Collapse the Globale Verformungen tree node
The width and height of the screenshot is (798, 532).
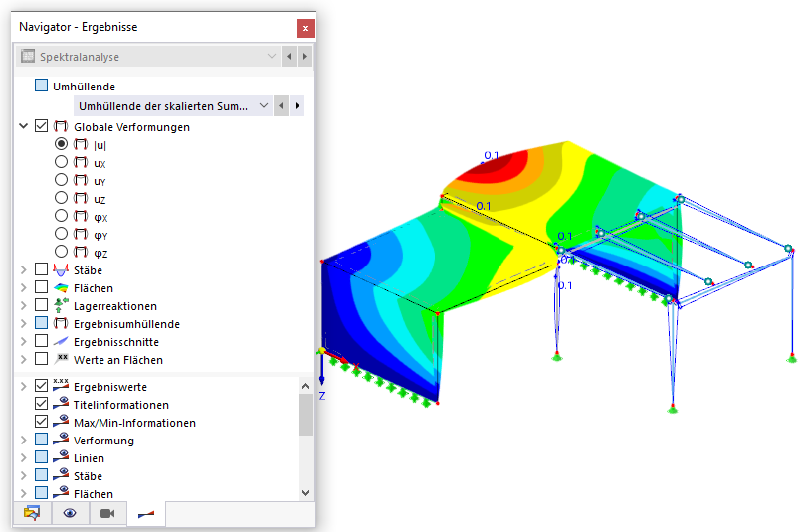24,126
